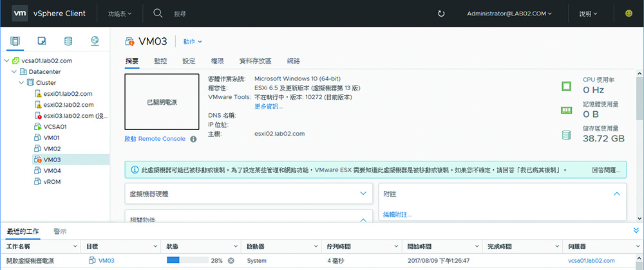Switch to the 摘要 tab

[x=132, y=61]
